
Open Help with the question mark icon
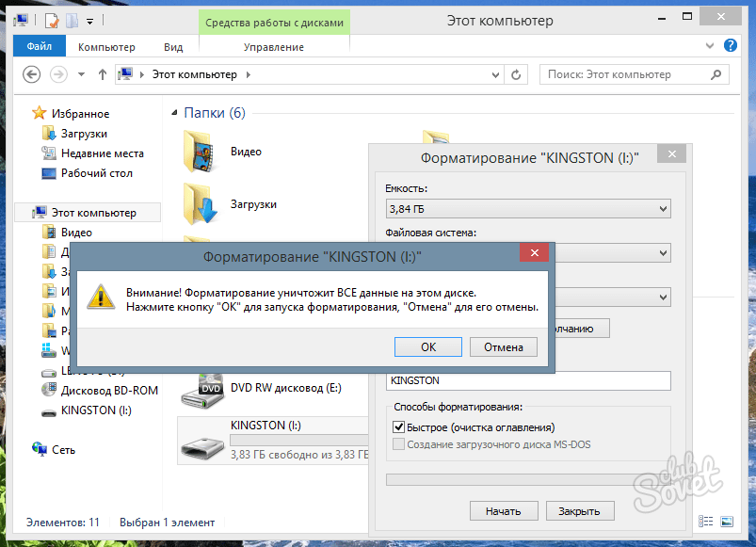pos(730,45)
